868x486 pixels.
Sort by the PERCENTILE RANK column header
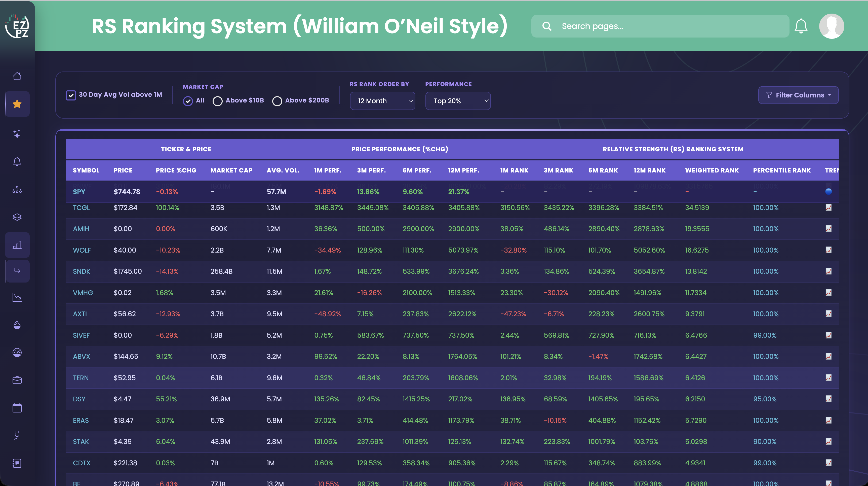point(782,170)
